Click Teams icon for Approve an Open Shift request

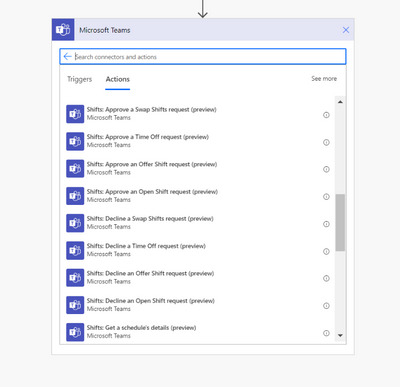pos(75,196)
